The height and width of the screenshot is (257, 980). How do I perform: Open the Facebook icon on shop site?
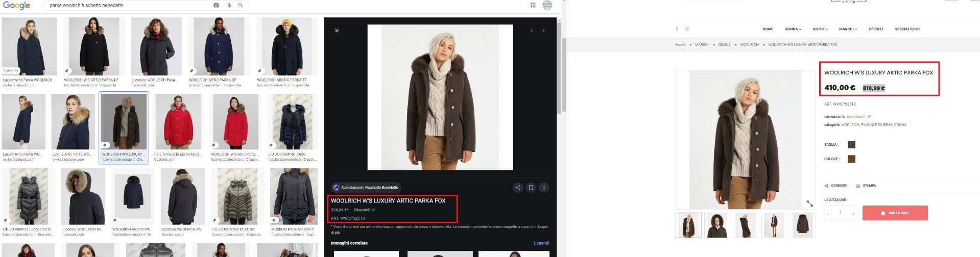(x=677, y=29)
